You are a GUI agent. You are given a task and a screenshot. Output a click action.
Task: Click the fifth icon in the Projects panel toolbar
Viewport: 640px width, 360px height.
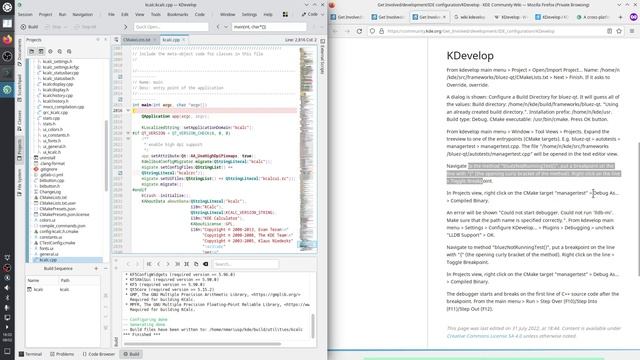click(x=69, y=51)
